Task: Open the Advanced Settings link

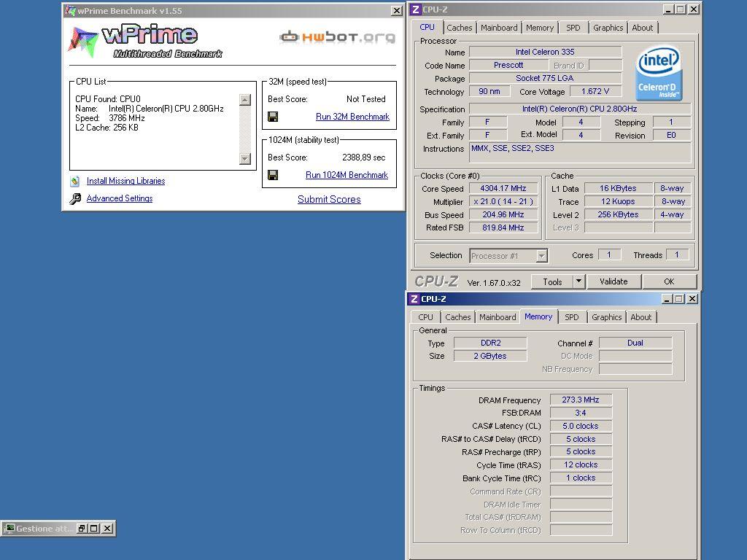Action: [120, 198]
